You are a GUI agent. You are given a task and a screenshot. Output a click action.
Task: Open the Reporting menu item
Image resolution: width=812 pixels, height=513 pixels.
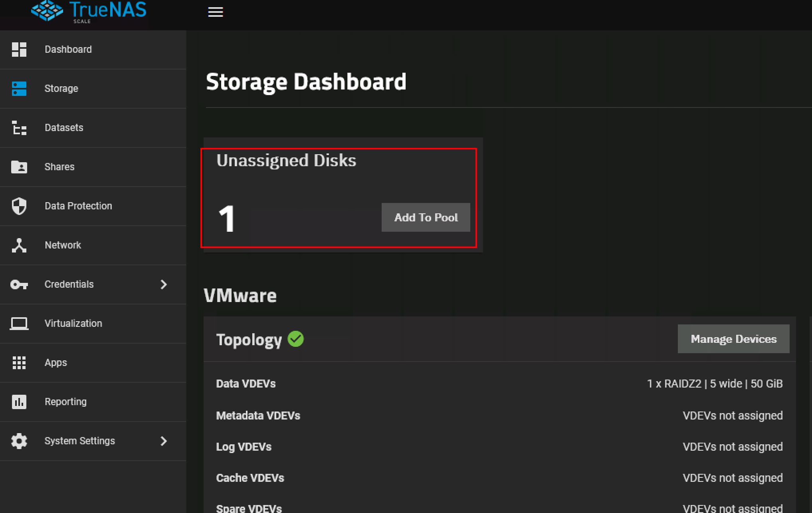point(65,402)
